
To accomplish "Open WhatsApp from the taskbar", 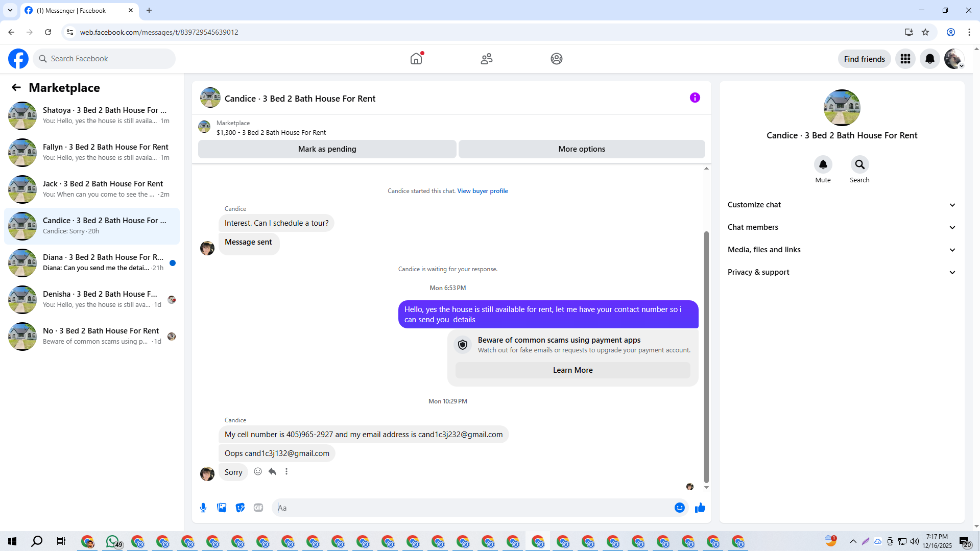I will (x=113, y=541).
